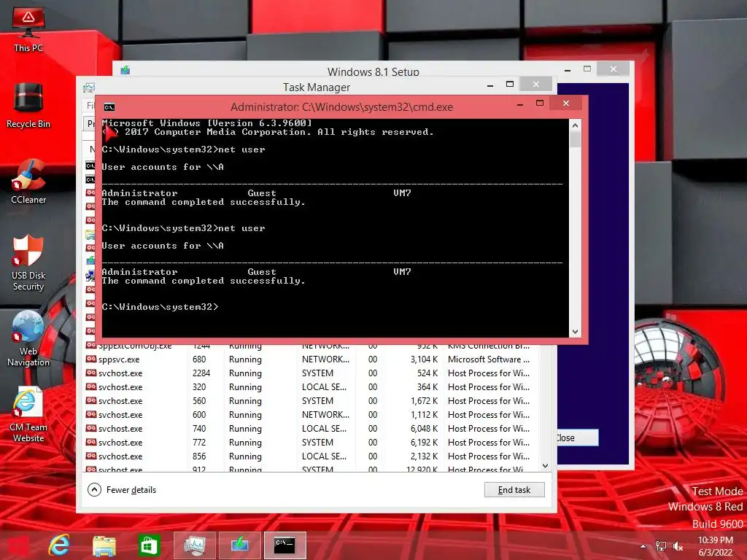Open the clock showing 10:39 PM
This screenshot has width=747, height=560.
point(715,546)
